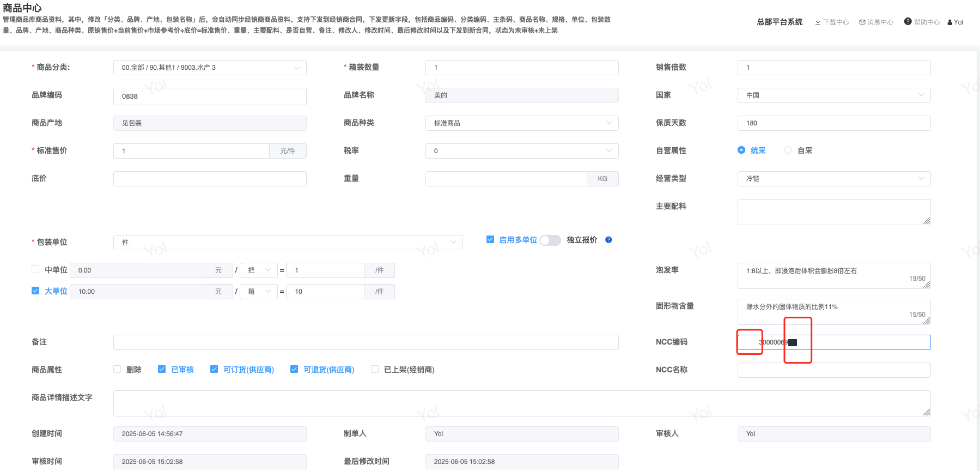Open the message center (消息中心) envelope icon
Viewport: 980px width, 471px height.
[x=862, y=22]
